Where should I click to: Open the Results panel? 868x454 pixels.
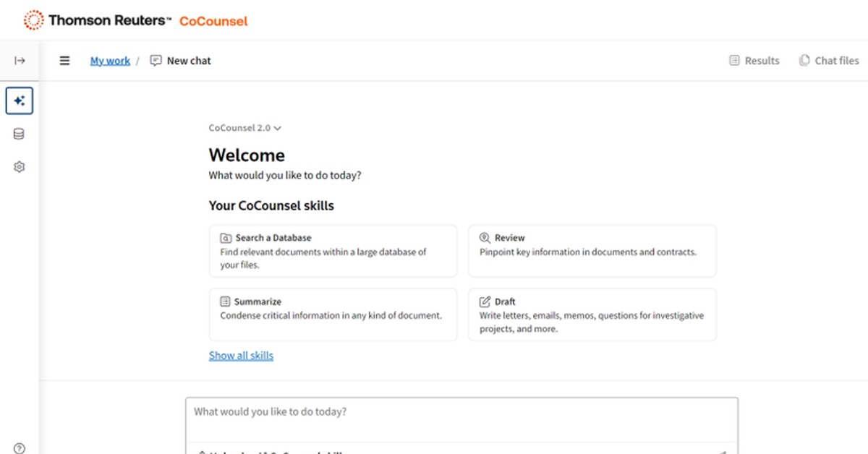click(x=754, y=61)
